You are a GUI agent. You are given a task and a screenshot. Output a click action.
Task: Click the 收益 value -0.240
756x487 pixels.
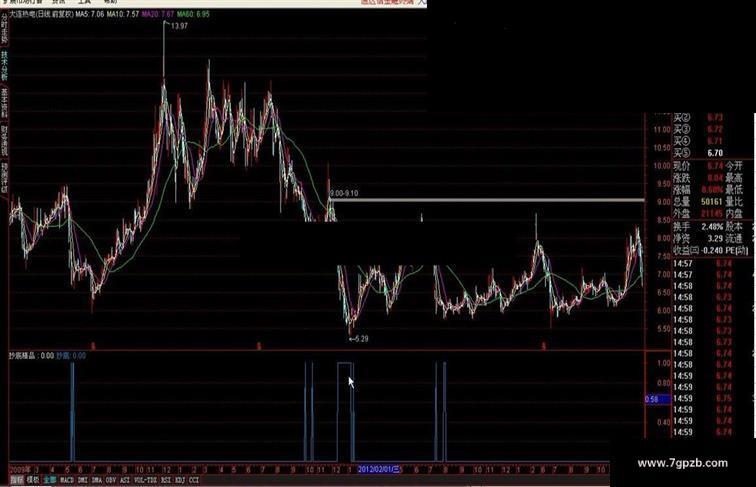(711, 250)
